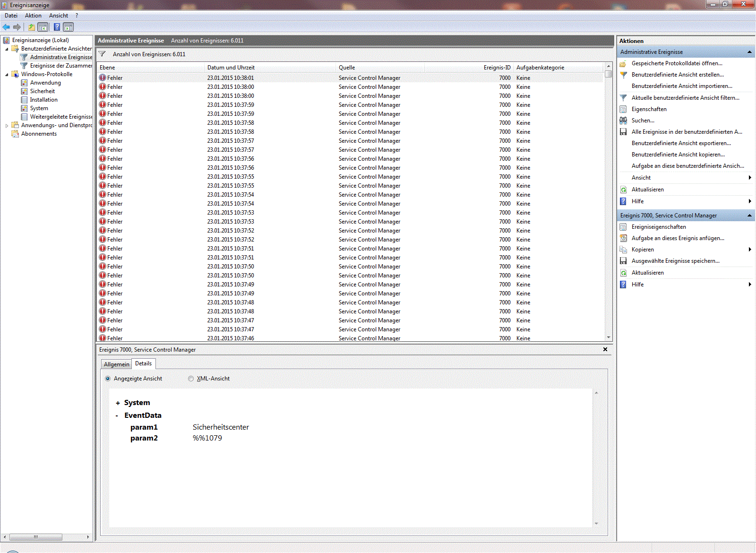The width and height of the screenshot is (756, 553).
Task: Select Weitergeleitete Ereignisse log
Action: click(61, 117)
